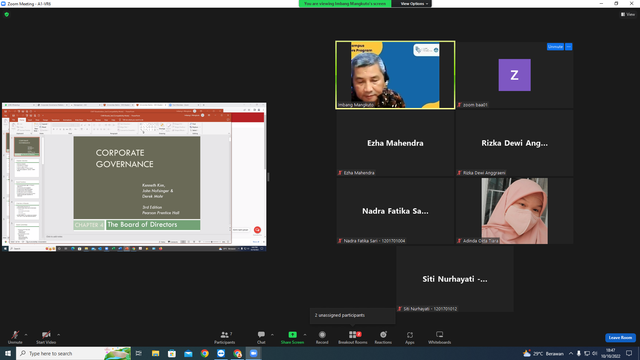Start Video in the Zoom toolbar
Screen dimensions: 640x360
coord(46,337)
